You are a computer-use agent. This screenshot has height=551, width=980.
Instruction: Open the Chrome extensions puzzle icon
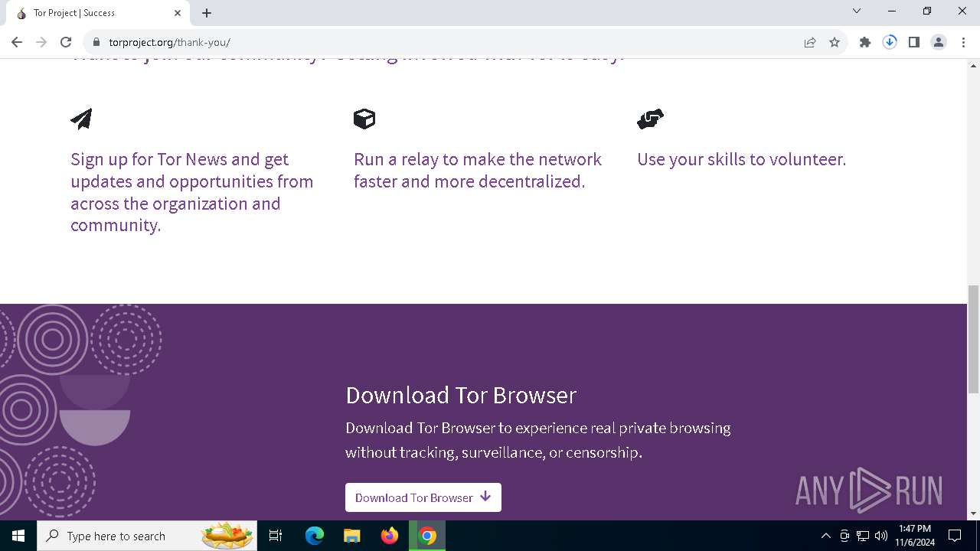[x=865, y=42]
